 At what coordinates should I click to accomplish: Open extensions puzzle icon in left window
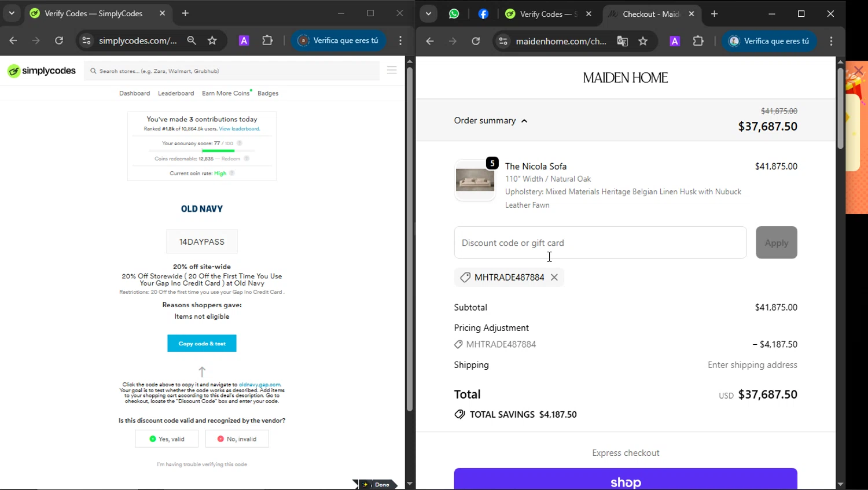point(267,40)
